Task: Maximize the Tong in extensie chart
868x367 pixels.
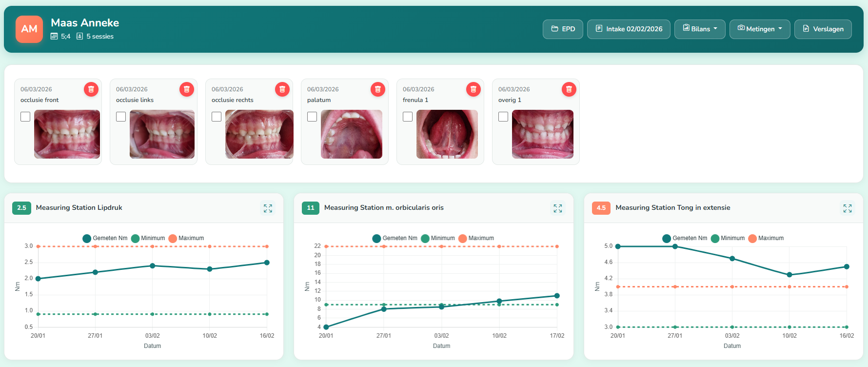Action: (x=848, y=208)
